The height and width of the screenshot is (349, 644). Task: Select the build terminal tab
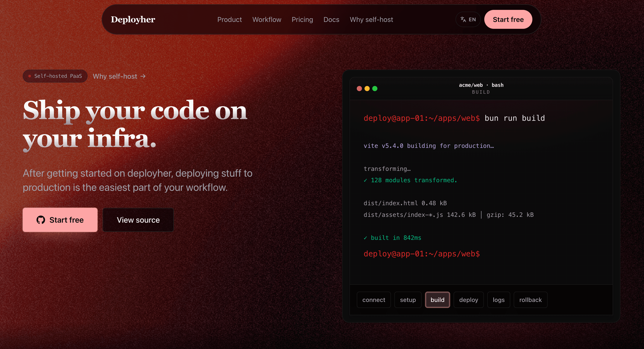pos(437,300)
